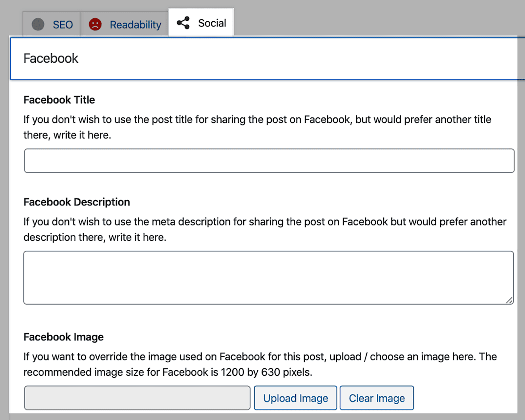Click the Facebook Image label

point(64,337)
